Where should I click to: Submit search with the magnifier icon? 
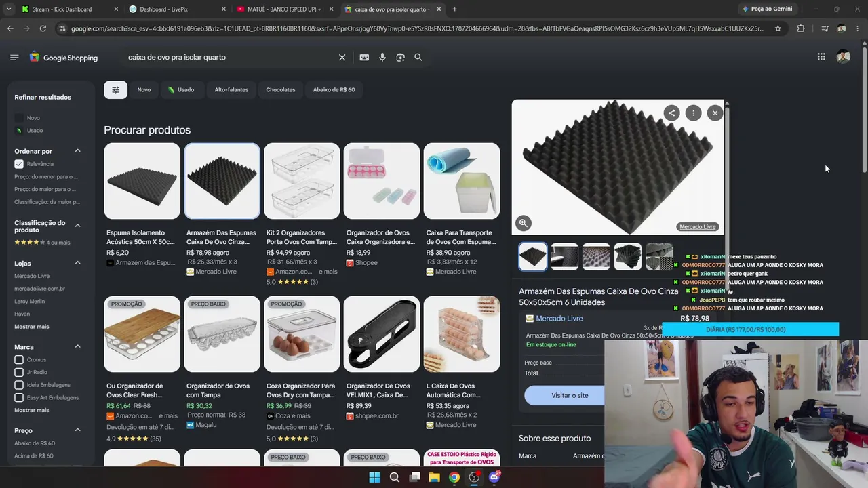tap(418, 58)
